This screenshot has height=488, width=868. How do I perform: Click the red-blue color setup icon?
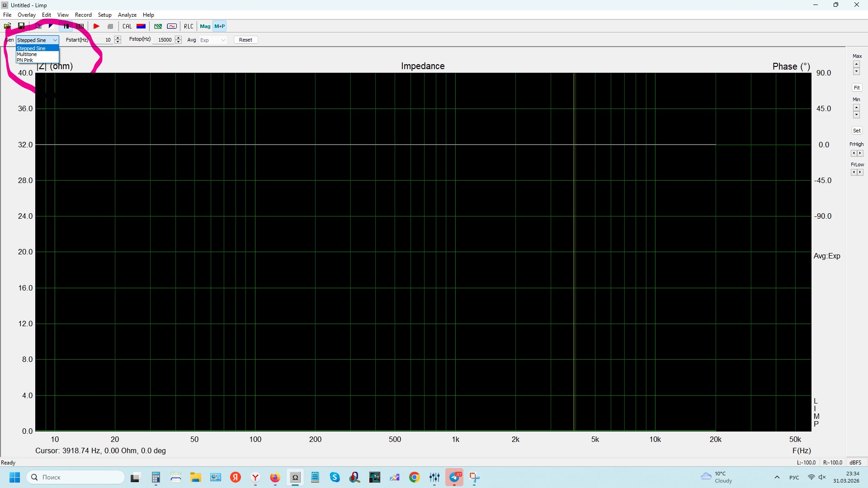coord(141,26)
